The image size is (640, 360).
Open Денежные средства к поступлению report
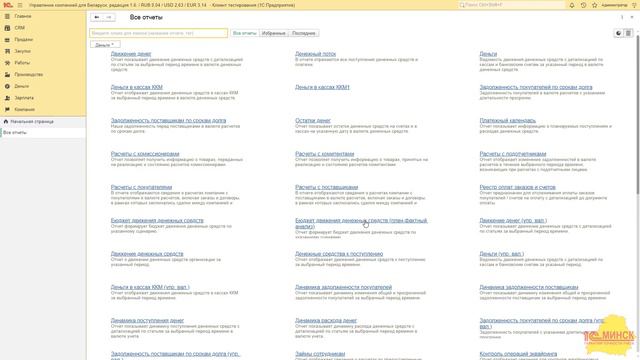coord(339,254)
